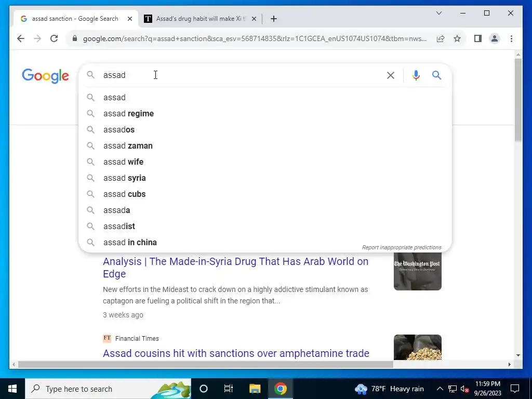Open the Windows notification center

tap(515, 389)
